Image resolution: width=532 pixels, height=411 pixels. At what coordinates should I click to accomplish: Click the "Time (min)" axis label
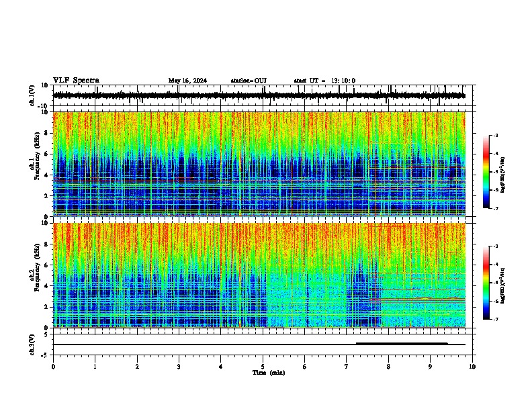point(269,373)
